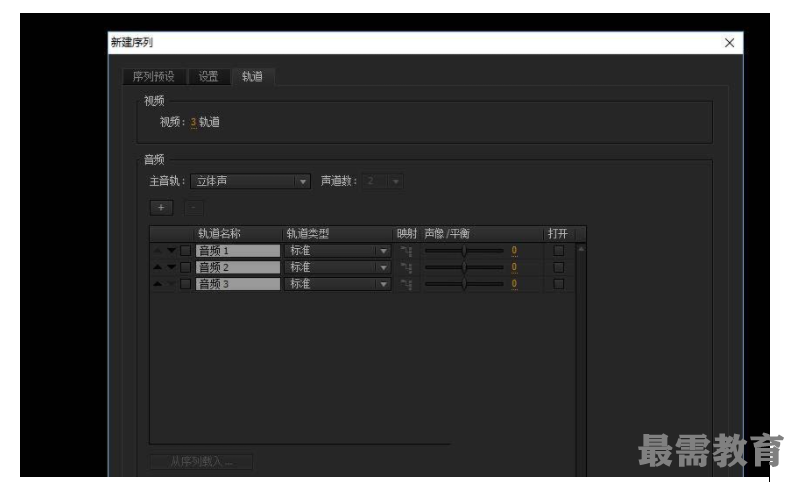Move 音频 1 track down with arrow
Viewport: 790px width, 490px height.
(x=171, y=251)
